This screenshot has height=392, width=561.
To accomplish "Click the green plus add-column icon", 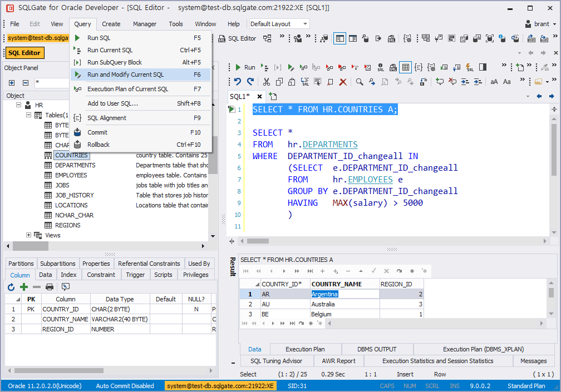I will (x=24, y=287).
